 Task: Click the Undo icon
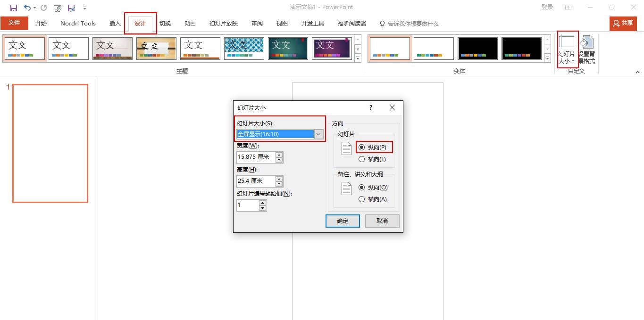pyautogui.click(x=27, y=8)
